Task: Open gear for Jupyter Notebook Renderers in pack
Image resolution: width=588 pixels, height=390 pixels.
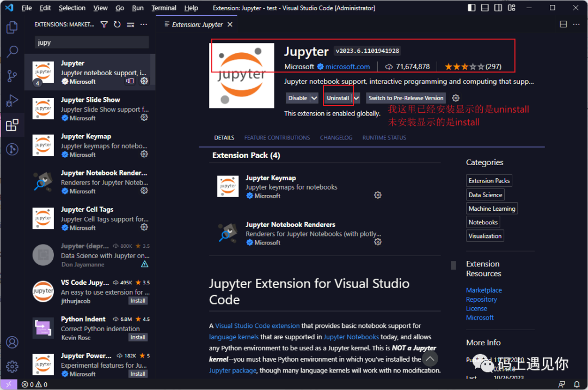Action: coord(378,242)
